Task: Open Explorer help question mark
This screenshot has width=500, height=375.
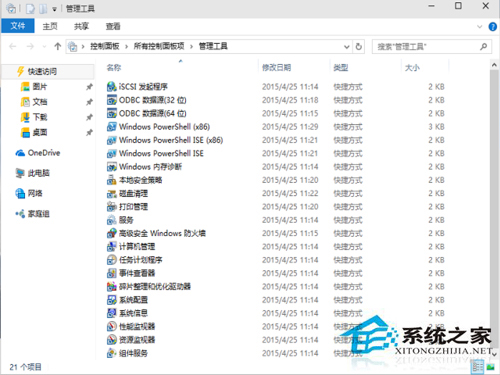Action: pyautogui.click(x=493, y=27)
